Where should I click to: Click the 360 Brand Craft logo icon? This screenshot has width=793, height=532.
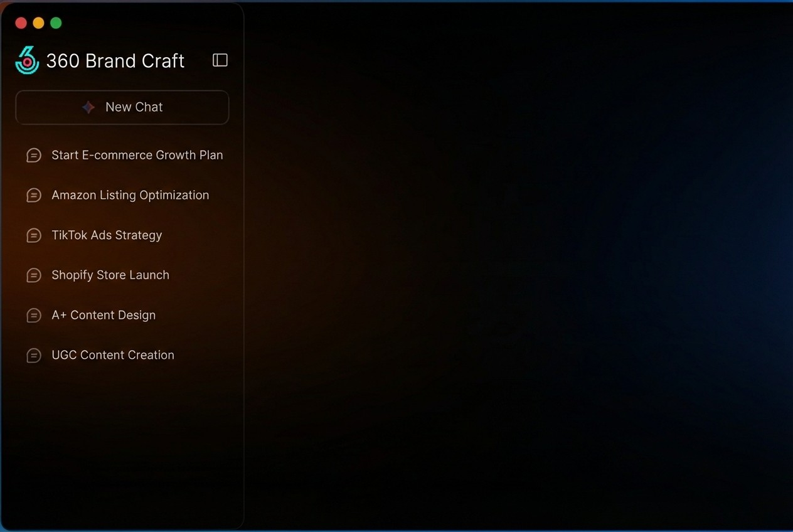(x=26, y=60)
